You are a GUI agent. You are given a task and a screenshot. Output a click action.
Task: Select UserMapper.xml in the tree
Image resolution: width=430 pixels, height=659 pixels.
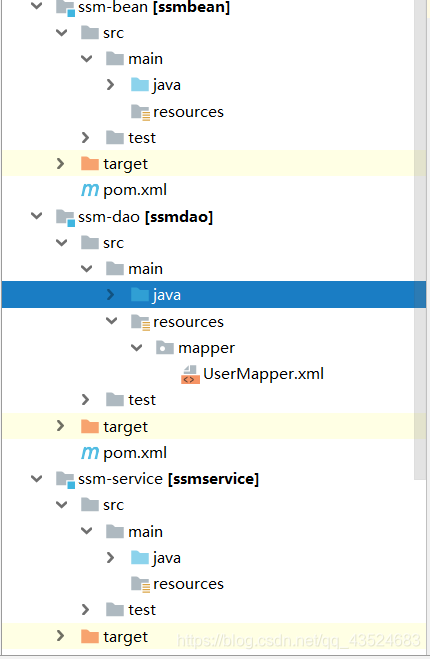tap(263, 374)
